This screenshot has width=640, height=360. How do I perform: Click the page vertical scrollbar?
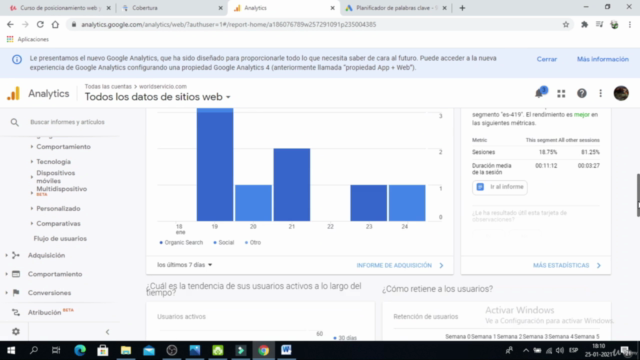pos(638,195)
